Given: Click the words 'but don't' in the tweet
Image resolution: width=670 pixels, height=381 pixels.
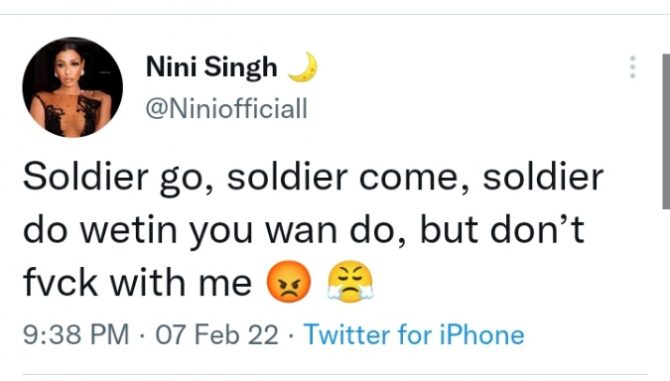Looking at the screenshot, I should 502,229.
